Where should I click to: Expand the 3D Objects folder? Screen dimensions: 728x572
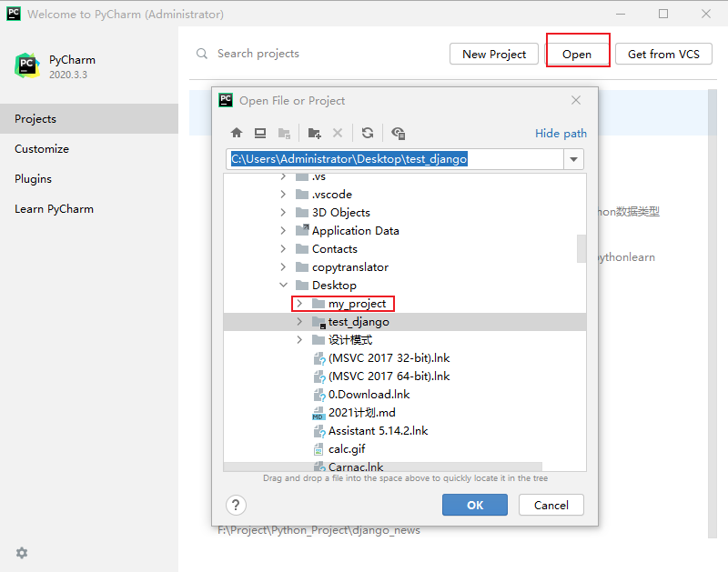pyautogui.click(x=283, y=213)
